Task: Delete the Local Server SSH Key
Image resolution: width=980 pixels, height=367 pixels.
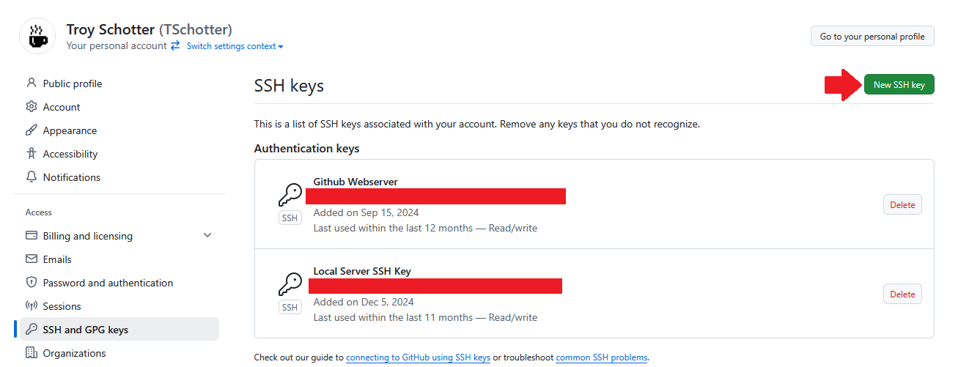Action: [x=902, y=294]
